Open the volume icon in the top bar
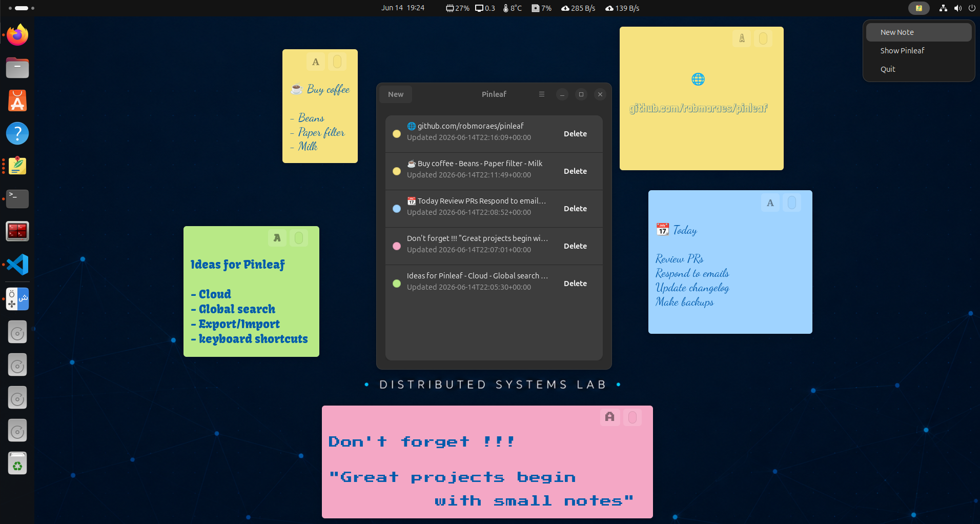980x524 pixels. pyautogui.click(x=957, y=8)
